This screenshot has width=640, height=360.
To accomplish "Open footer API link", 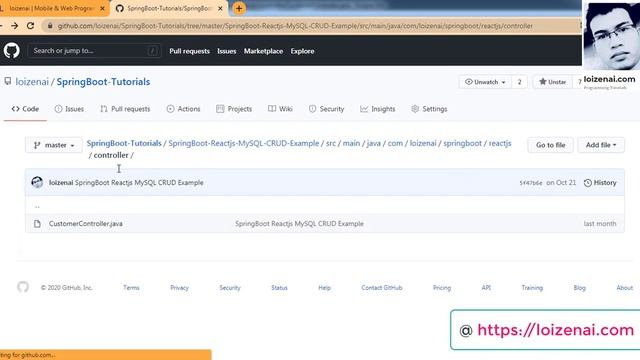I will click(x=486, y=288).
